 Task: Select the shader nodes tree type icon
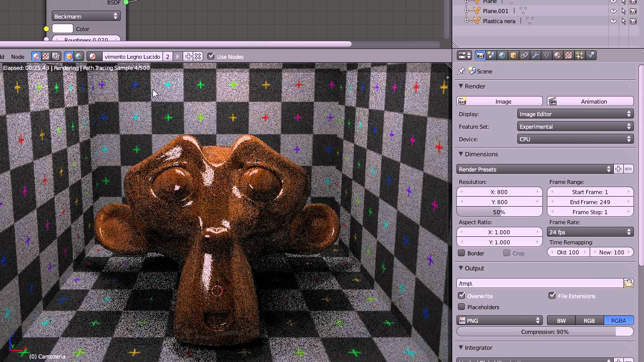tap(36, 56)
